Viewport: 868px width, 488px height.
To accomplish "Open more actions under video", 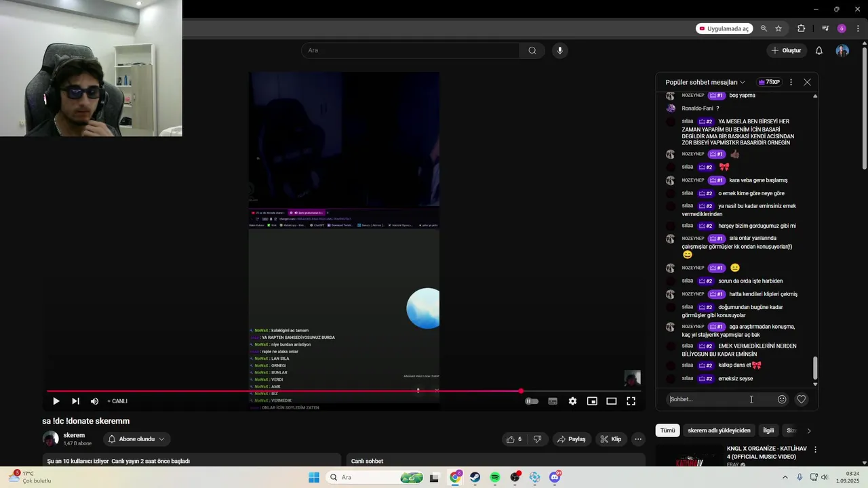I will pos(638,439).
